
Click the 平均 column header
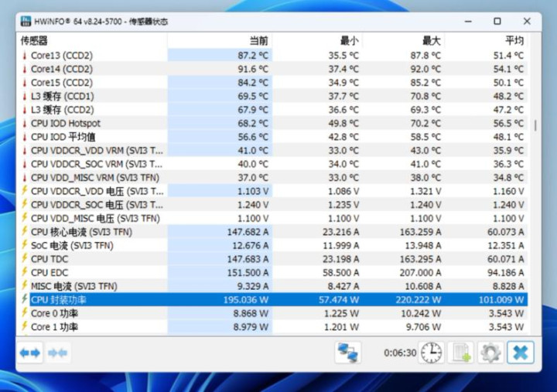click(487, 41)
